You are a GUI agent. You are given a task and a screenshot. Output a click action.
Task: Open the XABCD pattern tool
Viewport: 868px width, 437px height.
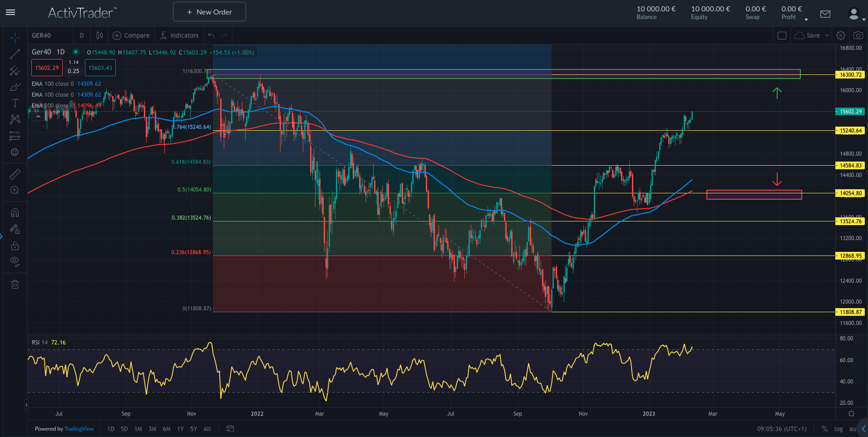coord(15,119)
